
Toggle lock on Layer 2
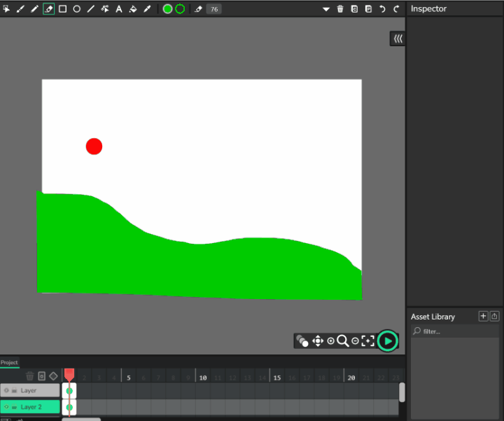[x=14, y=407]
